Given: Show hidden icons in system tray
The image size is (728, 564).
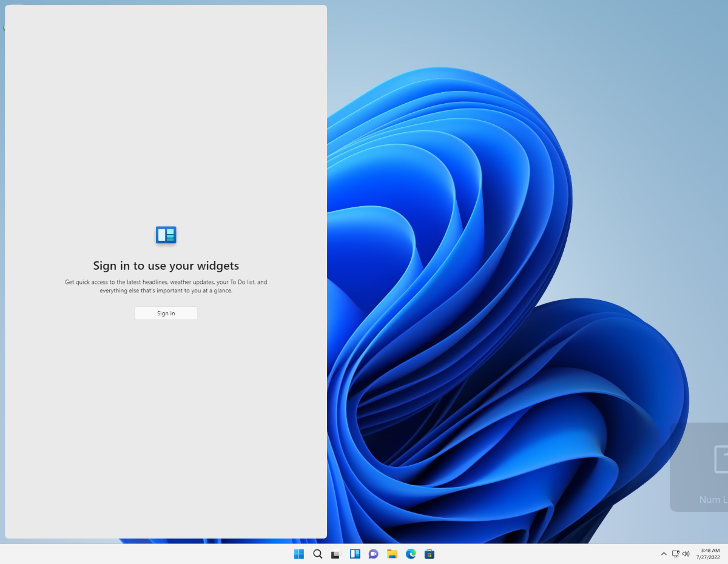Looking at the screenshot, I should coord(664,554).
